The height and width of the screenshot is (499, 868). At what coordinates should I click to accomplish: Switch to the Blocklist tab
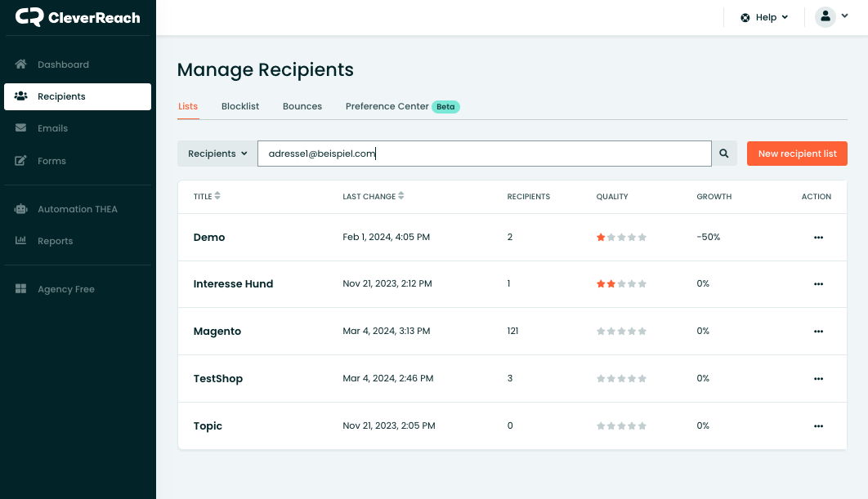240,106
